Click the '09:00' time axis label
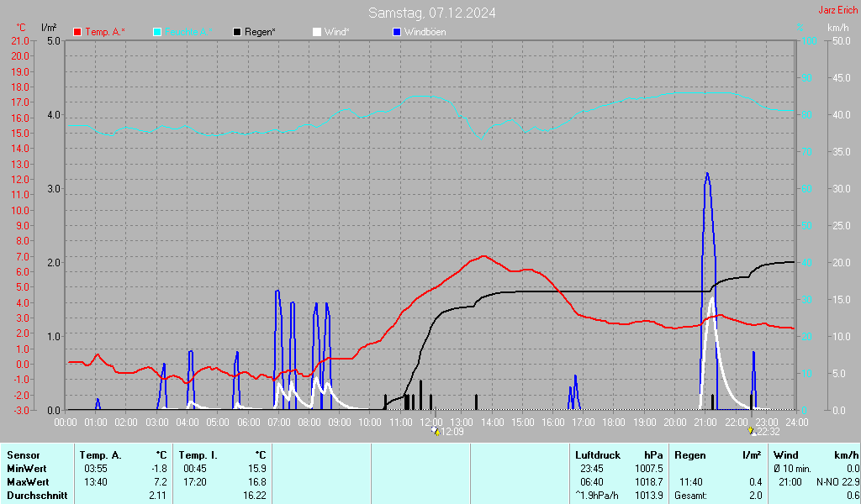Screen dimensions: 861x504 click(340, 423)
